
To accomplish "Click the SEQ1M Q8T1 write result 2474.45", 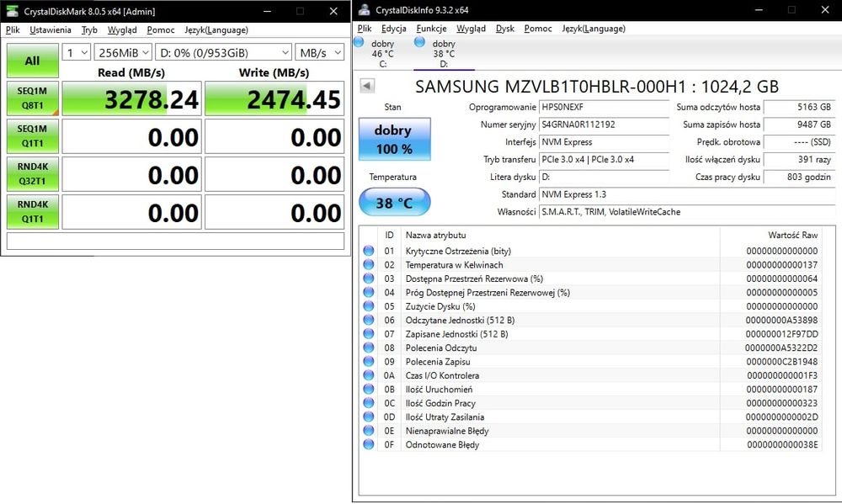I will (274, 98).
